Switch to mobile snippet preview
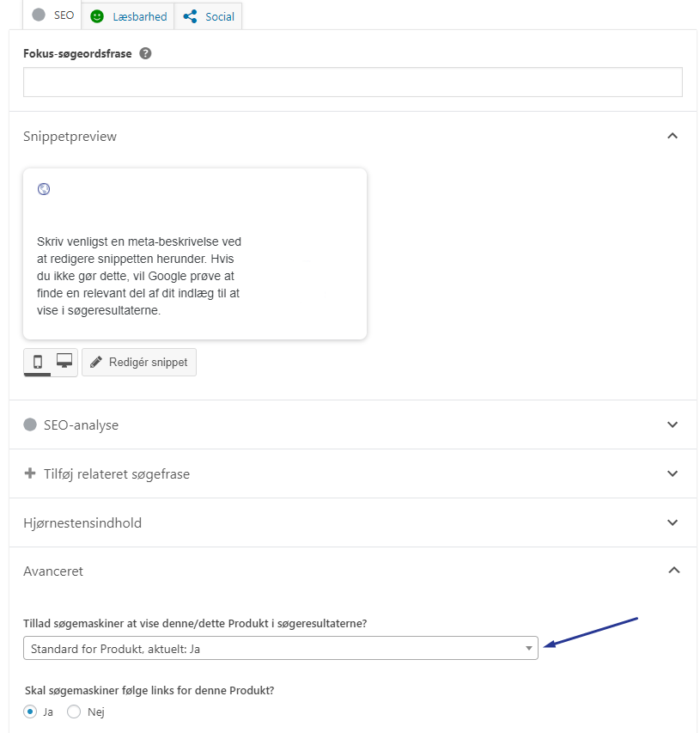700x733 pixels. tap(38, 362)
